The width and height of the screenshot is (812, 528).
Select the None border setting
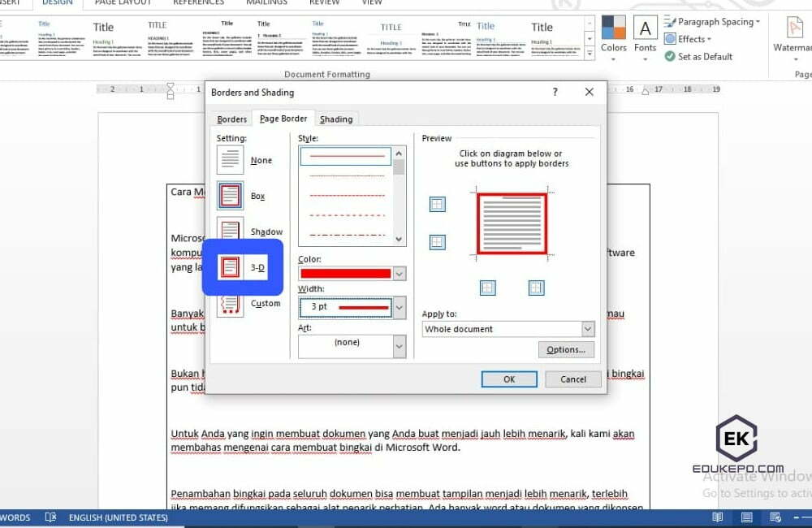[x=230, y=159]
